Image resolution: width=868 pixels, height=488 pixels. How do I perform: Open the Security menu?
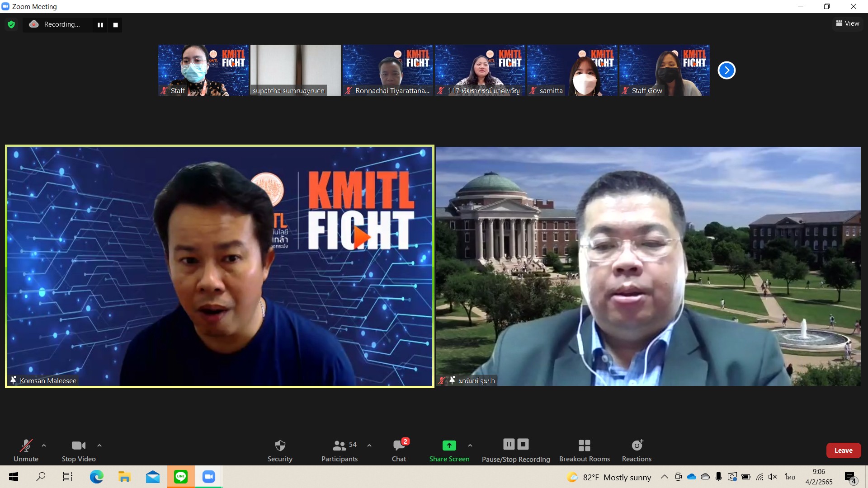(280, 450)
